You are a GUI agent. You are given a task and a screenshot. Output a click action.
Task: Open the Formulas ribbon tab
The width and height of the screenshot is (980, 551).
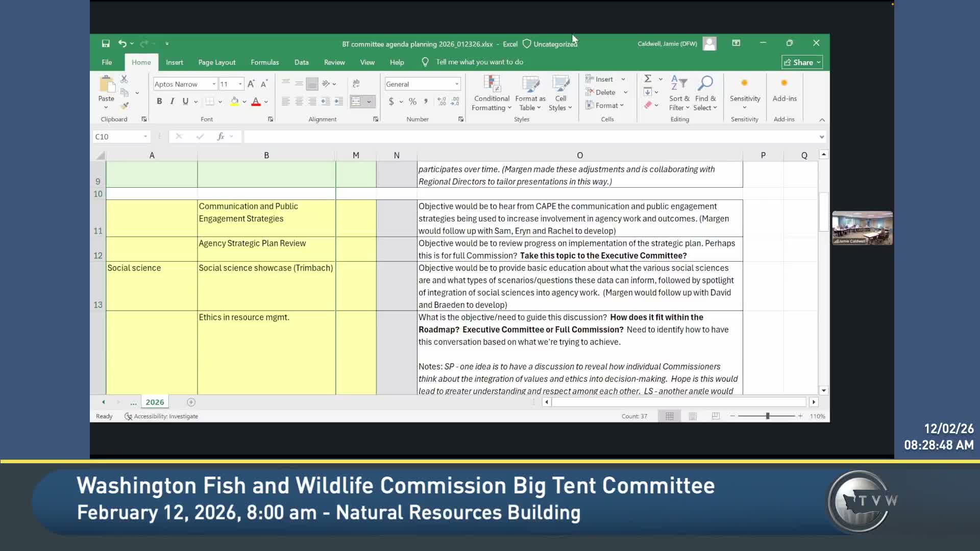[264, 62]
